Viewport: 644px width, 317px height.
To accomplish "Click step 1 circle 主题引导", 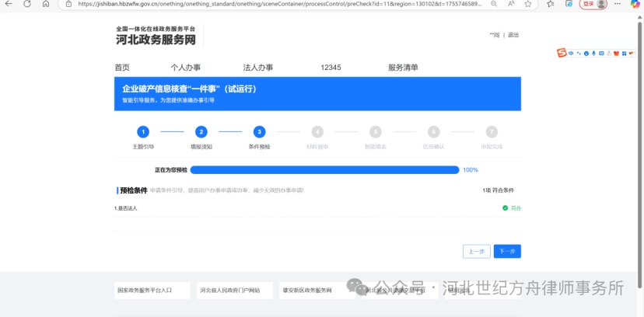I will tap(143, 131).
